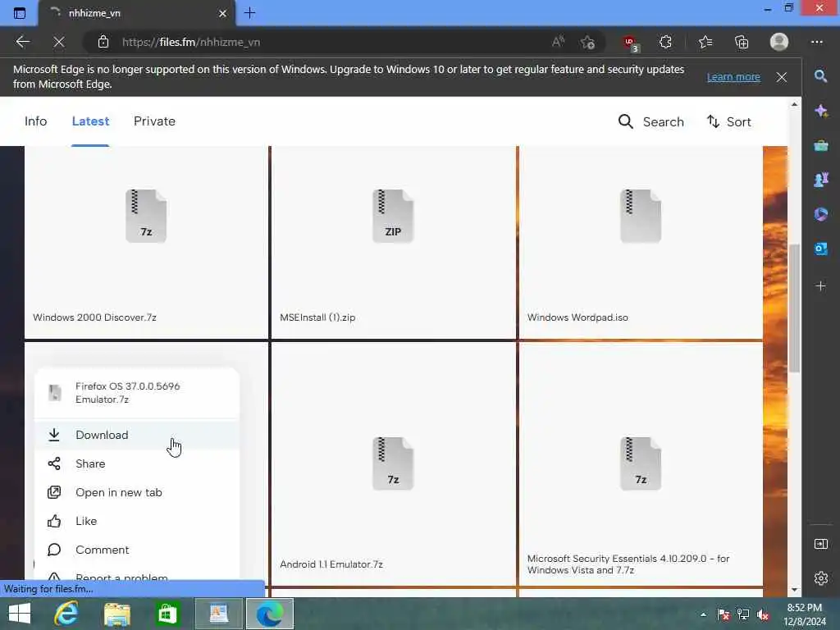This screenshot has height=630, width=840.
Task: Click the volume tray icon
Action: click(x=763, y=614)
